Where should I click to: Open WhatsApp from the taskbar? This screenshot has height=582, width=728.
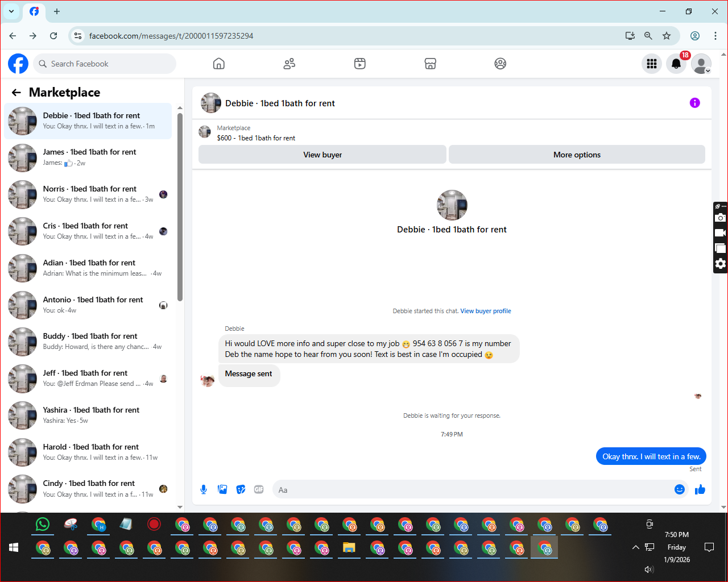click(43, 524)
